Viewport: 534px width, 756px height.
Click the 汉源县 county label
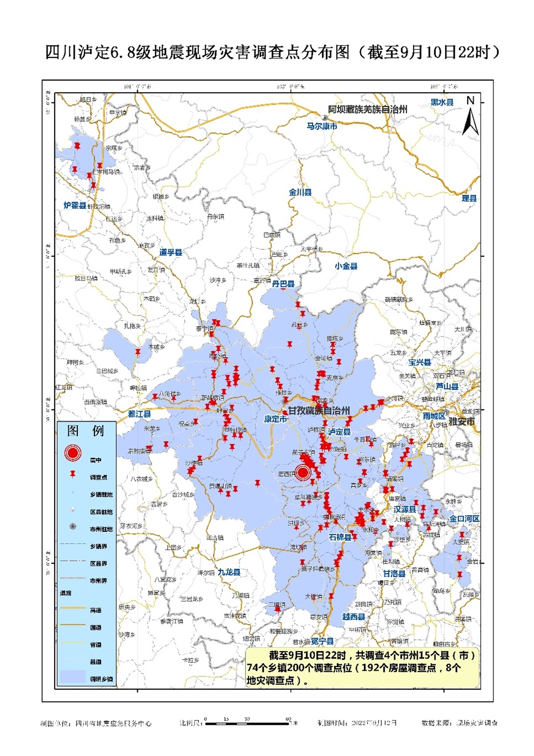coord(405,509)
